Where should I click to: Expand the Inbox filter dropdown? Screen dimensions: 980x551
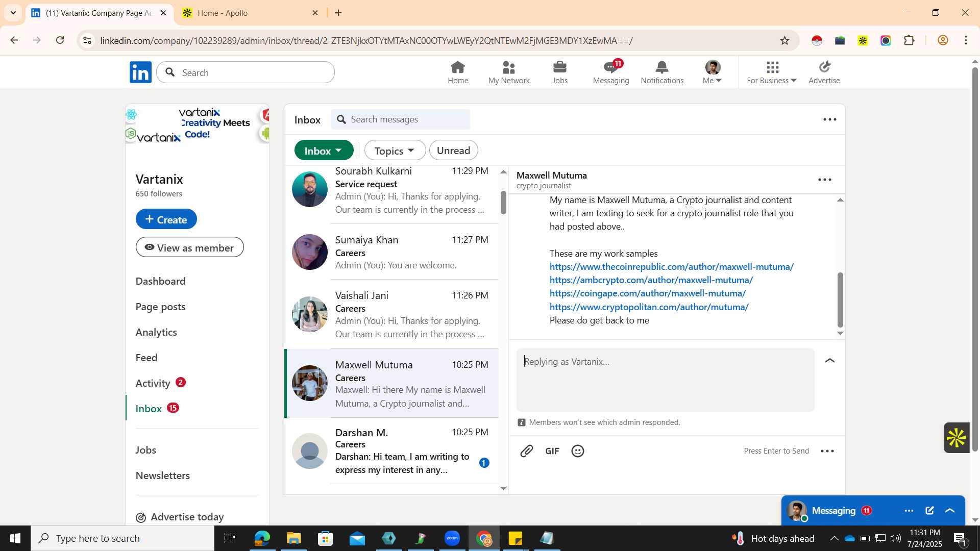pos(324,151)
